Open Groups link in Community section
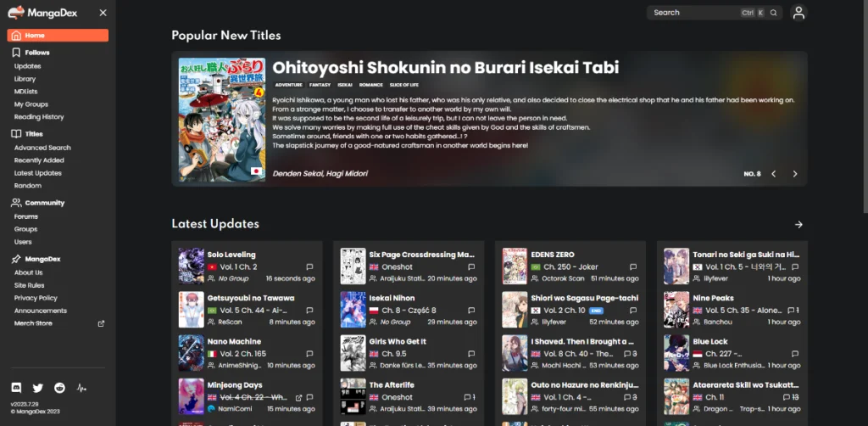Viewport: 868px width, 426px height. point(25,229)
